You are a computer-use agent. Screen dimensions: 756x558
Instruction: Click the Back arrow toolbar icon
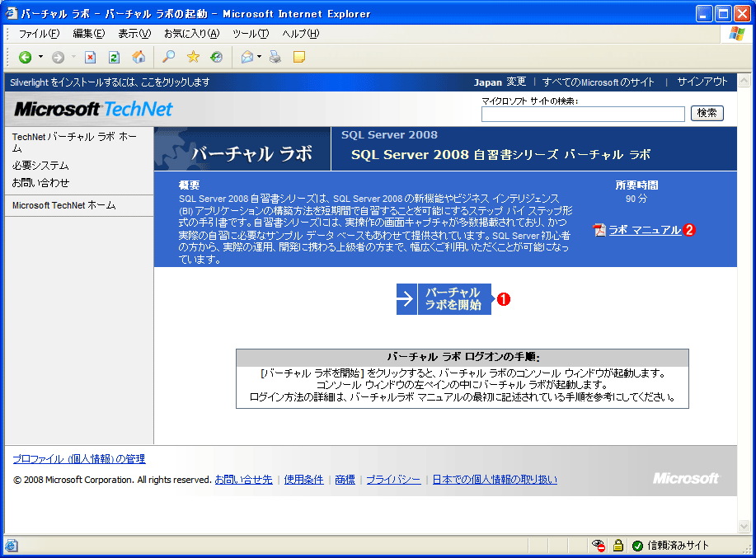coord(25,58)
